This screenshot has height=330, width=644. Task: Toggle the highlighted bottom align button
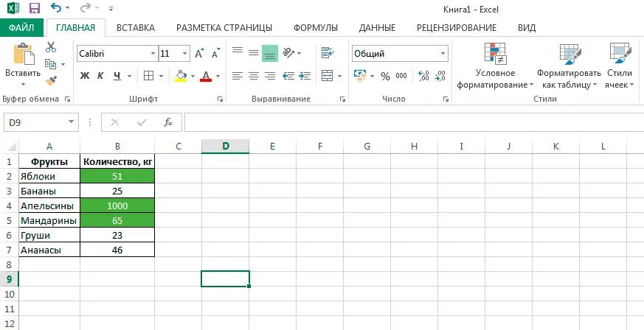pos(270,54)
